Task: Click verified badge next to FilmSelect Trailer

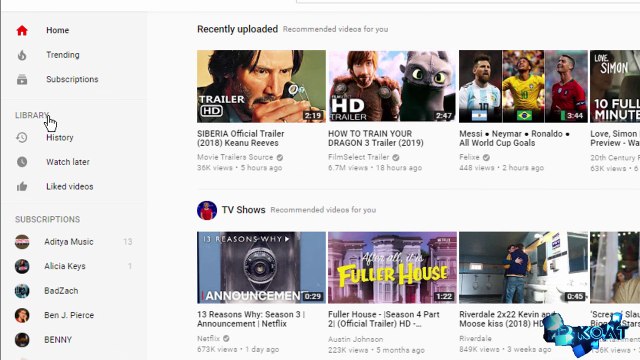Action: pos(396,157)
